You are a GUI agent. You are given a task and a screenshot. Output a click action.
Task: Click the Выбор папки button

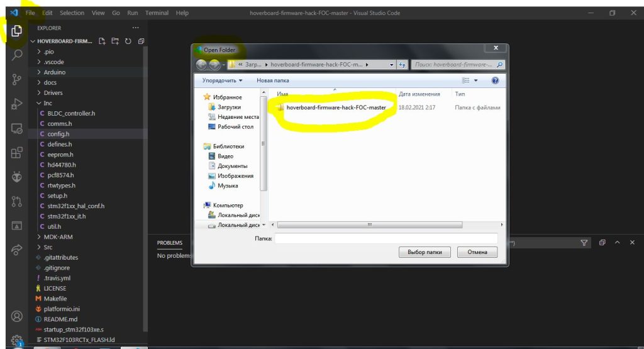[425, 252]
